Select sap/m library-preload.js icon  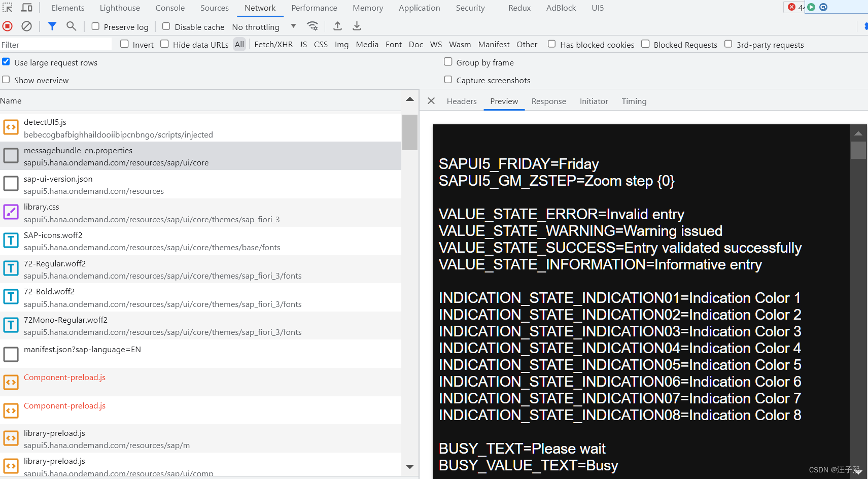point(11,438)
